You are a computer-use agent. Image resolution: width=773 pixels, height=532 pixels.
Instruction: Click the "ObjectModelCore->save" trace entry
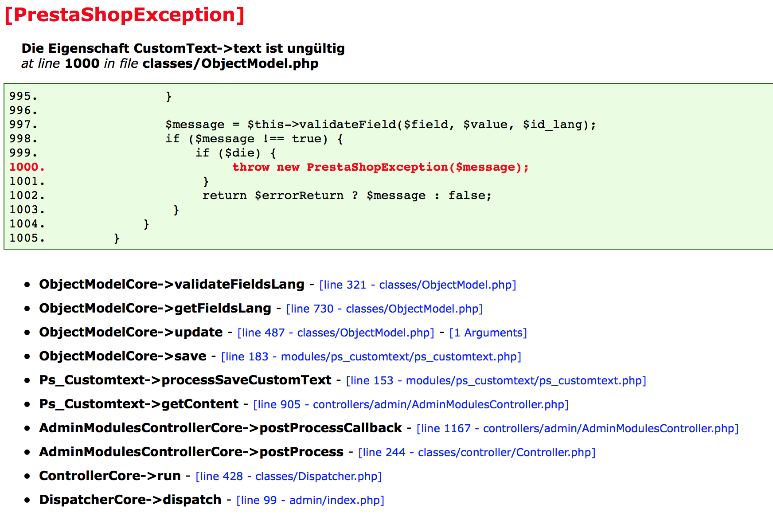pyautogui.click(x=123, y=356)
